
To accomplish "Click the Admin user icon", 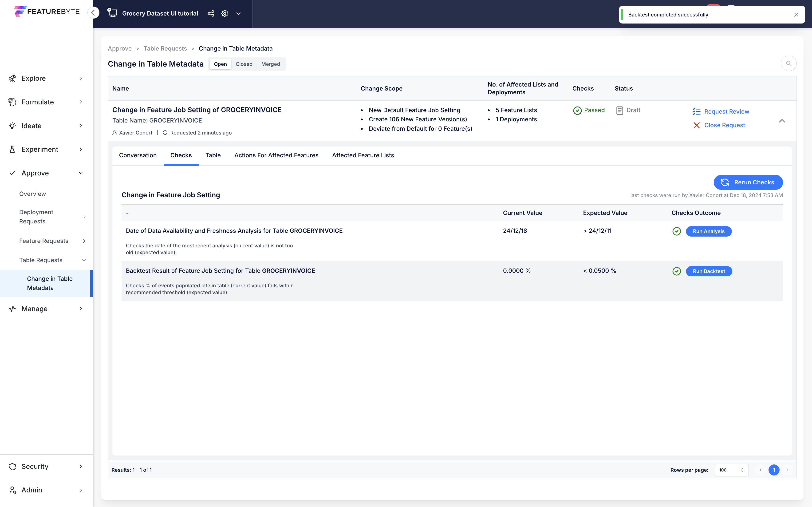I will pyautogui.click(x=12, y=490).
